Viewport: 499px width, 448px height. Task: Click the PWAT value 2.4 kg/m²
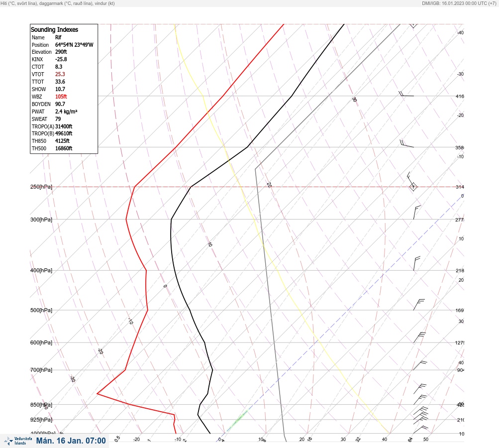66,112
